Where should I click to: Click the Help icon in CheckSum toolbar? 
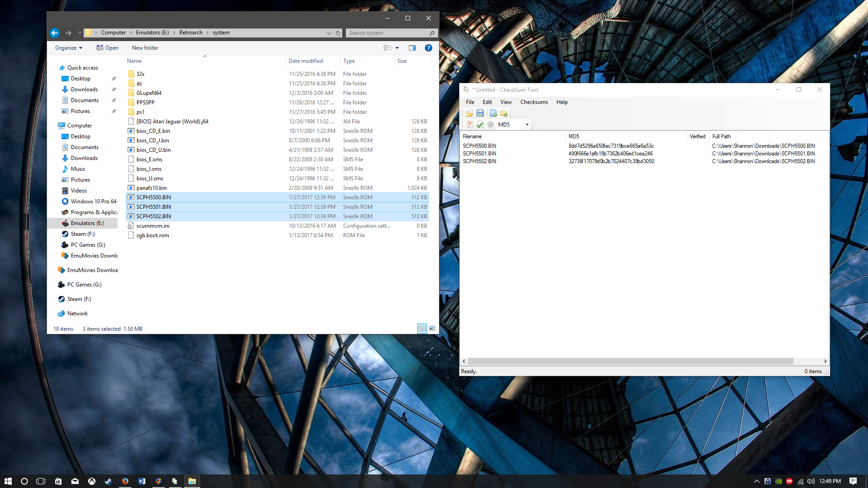[470, 124]
